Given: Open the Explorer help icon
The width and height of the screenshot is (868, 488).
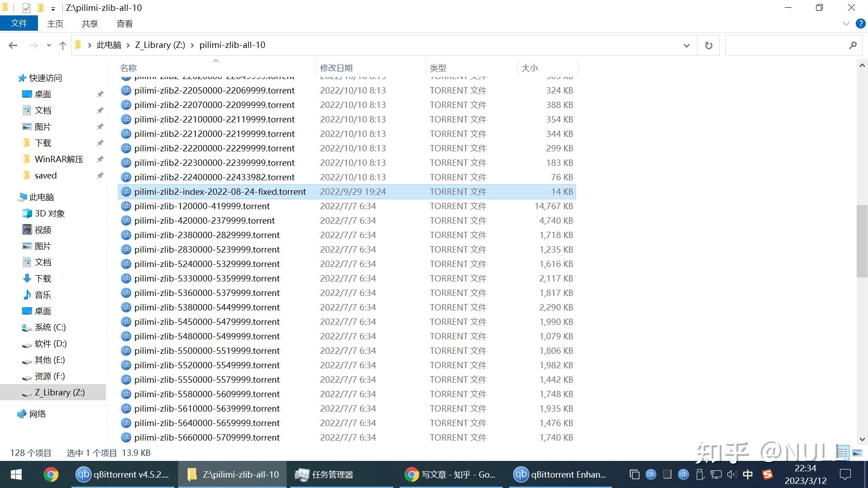Looking at the screenshot, I should (x=860, y=23).
